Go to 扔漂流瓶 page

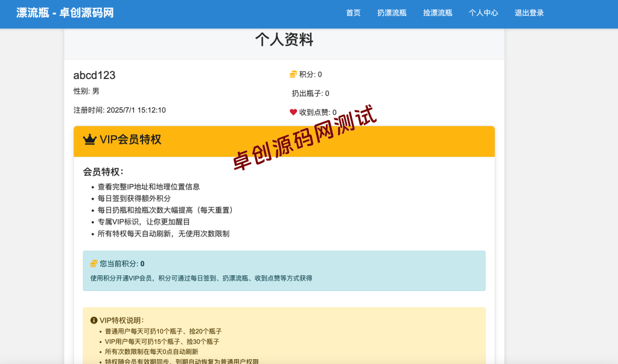click(x=391, y=13)
